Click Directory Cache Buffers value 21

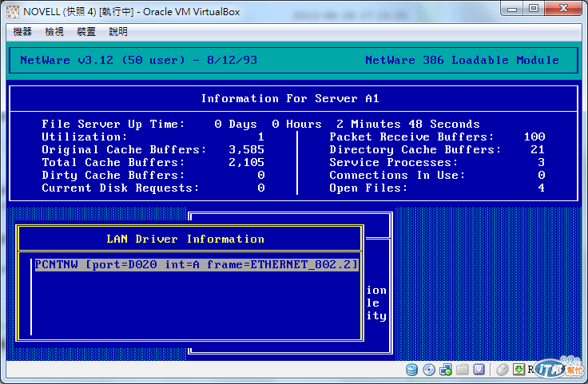[538, 149]
